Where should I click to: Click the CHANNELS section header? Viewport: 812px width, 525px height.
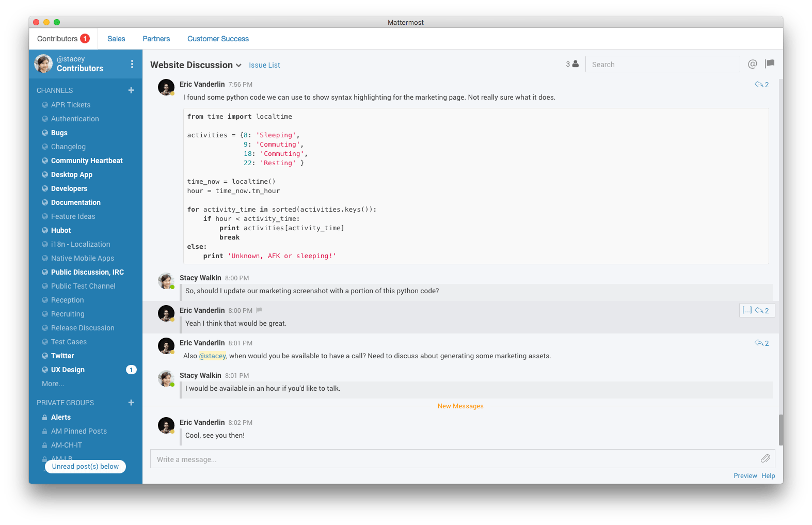[x=55, y=90]
